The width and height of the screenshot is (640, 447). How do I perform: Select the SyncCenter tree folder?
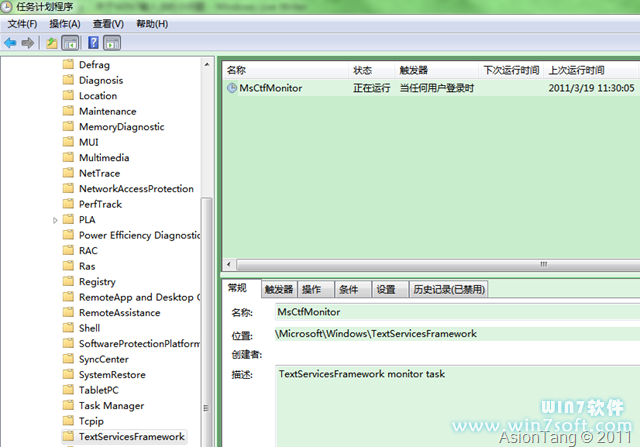[x=104, y=359]
